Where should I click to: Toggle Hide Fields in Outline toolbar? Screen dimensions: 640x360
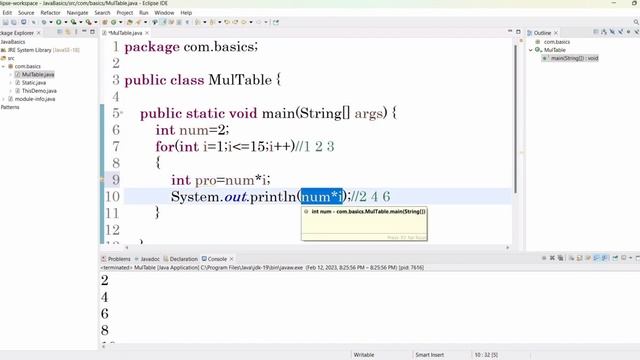[x=612, y=32]
